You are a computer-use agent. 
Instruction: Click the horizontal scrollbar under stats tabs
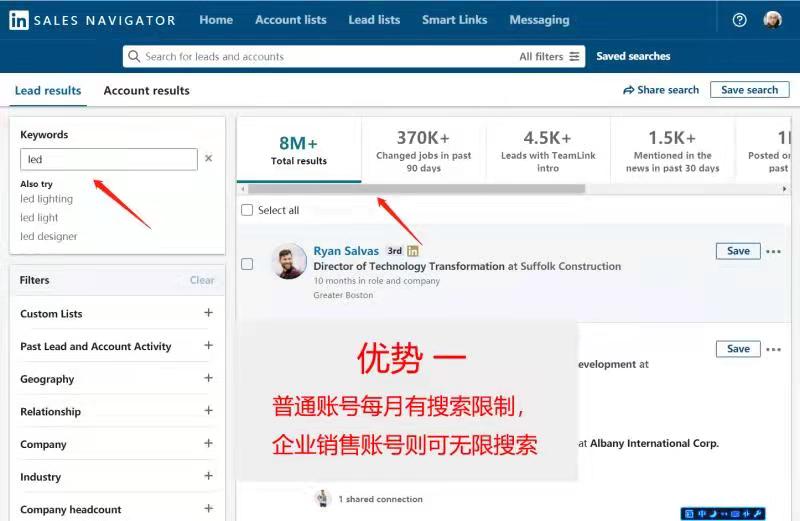point(416,189)
